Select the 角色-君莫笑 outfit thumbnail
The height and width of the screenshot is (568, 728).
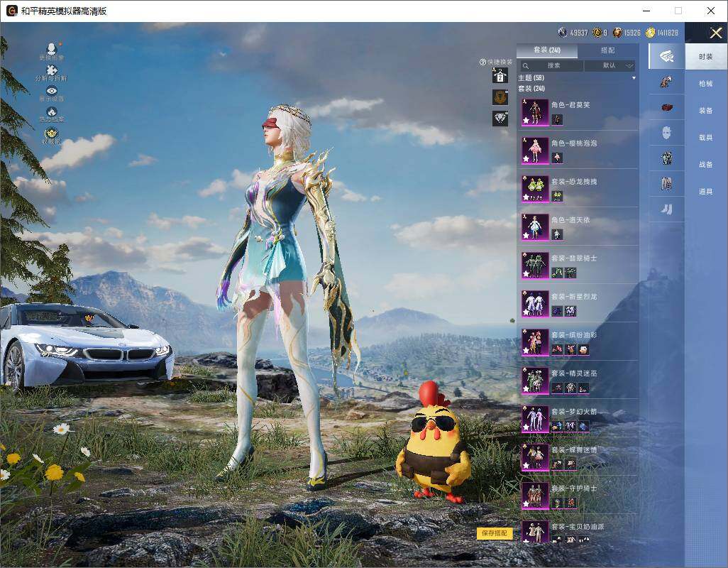(535, 112)
